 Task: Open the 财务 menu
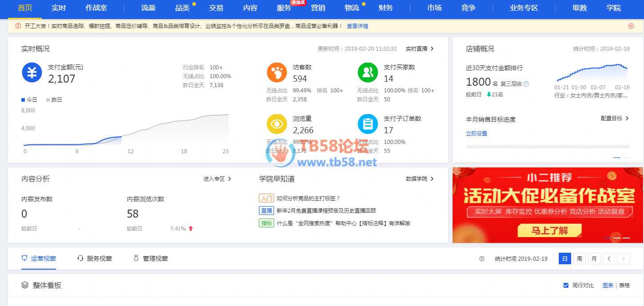386,8
